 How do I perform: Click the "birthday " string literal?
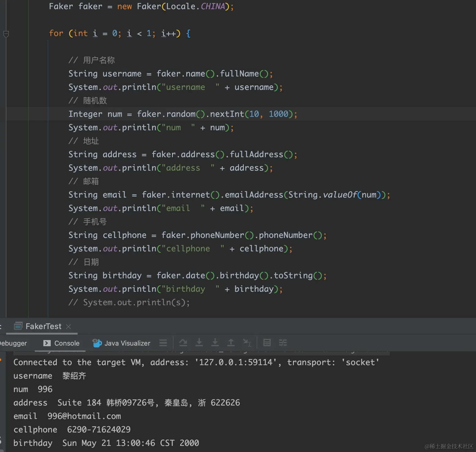click(191, 289)
